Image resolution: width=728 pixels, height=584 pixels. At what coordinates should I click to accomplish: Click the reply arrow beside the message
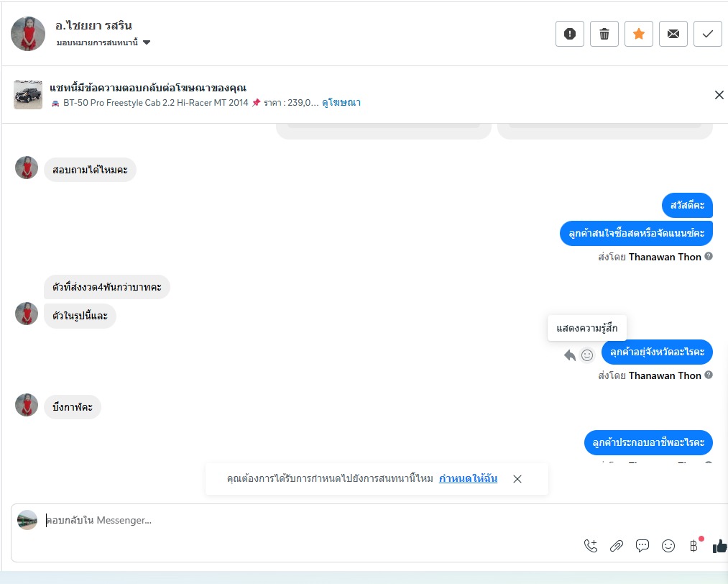[x=570, y=355]
